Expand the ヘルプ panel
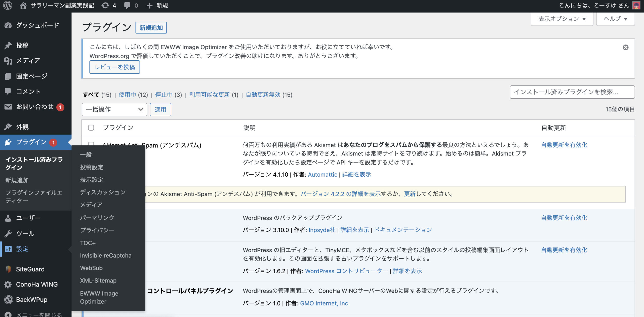This screenshot has width=644, height=317. click(x=615, y=19)
